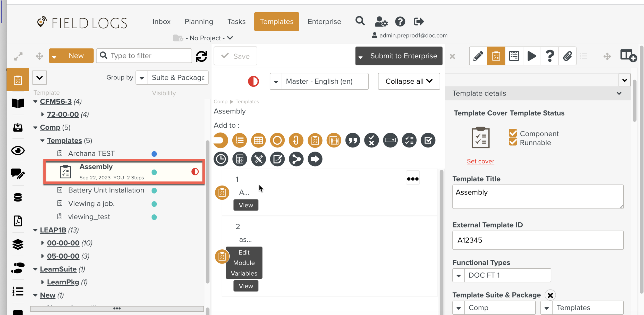Click the Set cover link
Image resolution: width=644 pixels, height=315 pixels.
click(x=480, y=161)
